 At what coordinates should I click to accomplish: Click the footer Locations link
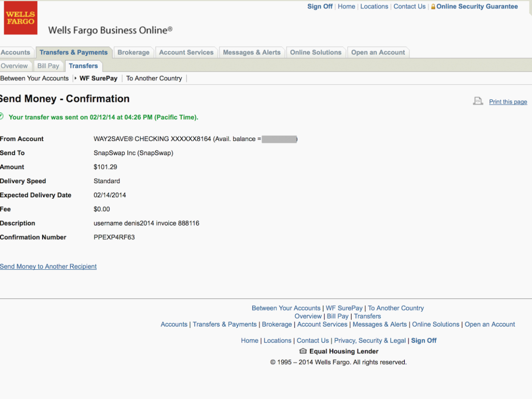(278, 341)
